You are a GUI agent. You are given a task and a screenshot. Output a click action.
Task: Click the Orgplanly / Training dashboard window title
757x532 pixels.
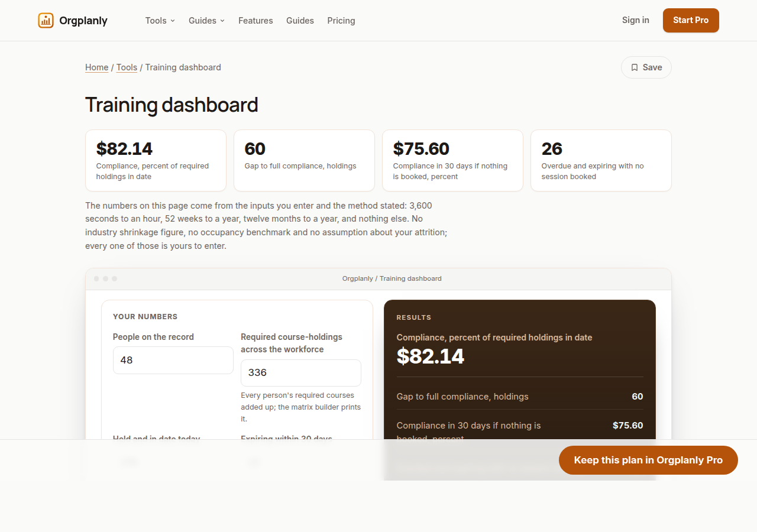392,278
